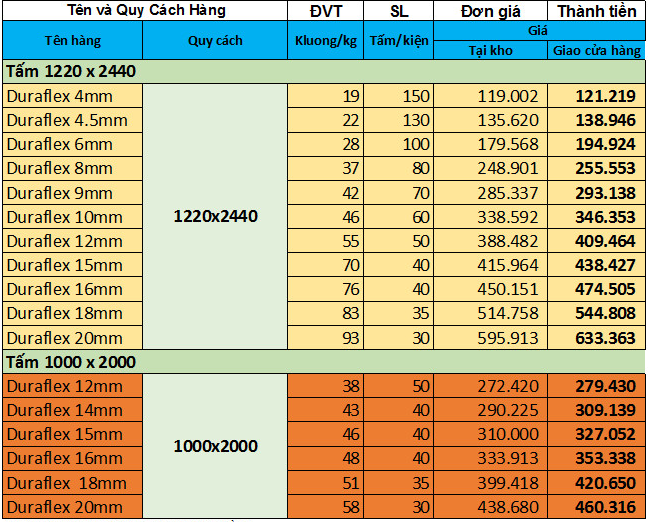The height and width of the screenshot is (522, 648).
Task: Select quantity 150 in Duraflex 4mm row
Action: click(x=399, y=96)
